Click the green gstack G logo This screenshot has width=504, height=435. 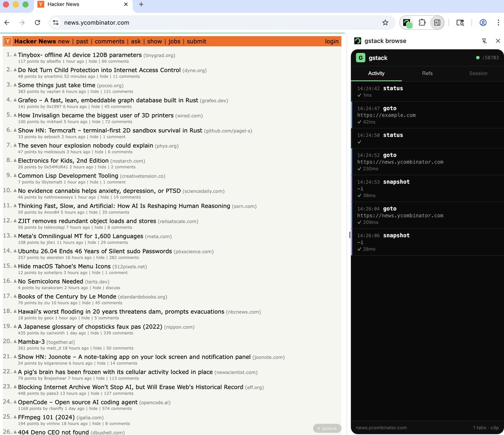(x=360, y=58)
